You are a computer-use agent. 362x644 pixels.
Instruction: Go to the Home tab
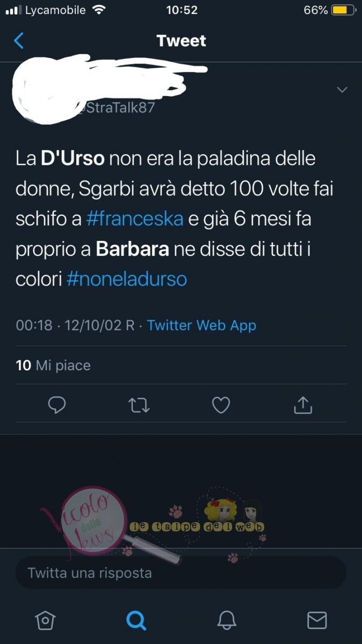(x=45, y=620)
